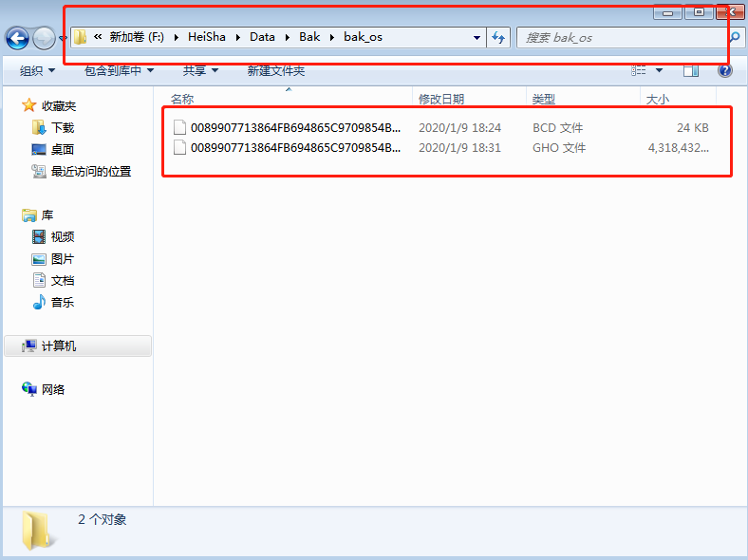Select the BCD file icon
The image size is (748, 560).
coord(179,127)
